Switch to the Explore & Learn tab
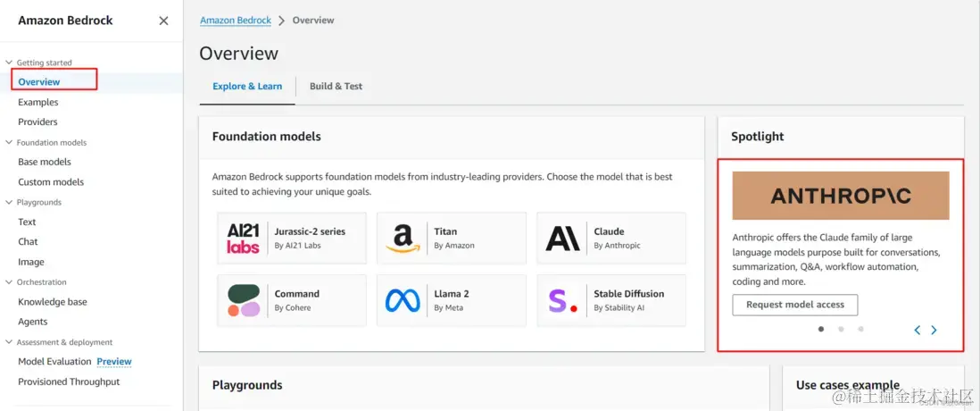The image size is (980, 411). point(247,87)
